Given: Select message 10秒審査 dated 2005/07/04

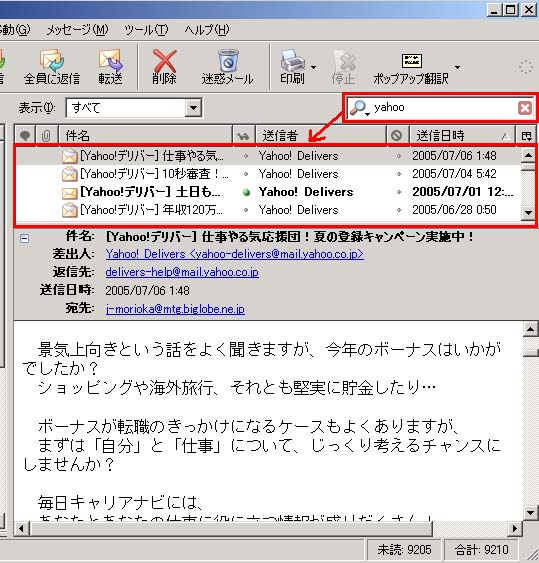Looking at the screenshot, I should (x=268, y=174).
